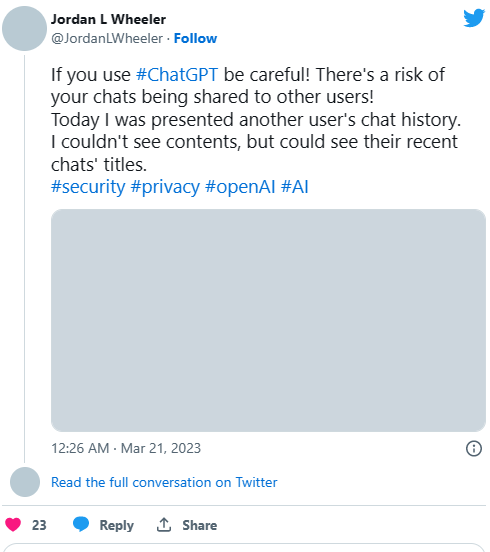The width and height of the screenshot is (490, 552).
Task: Click the Reply label
Action: (117, 525)
